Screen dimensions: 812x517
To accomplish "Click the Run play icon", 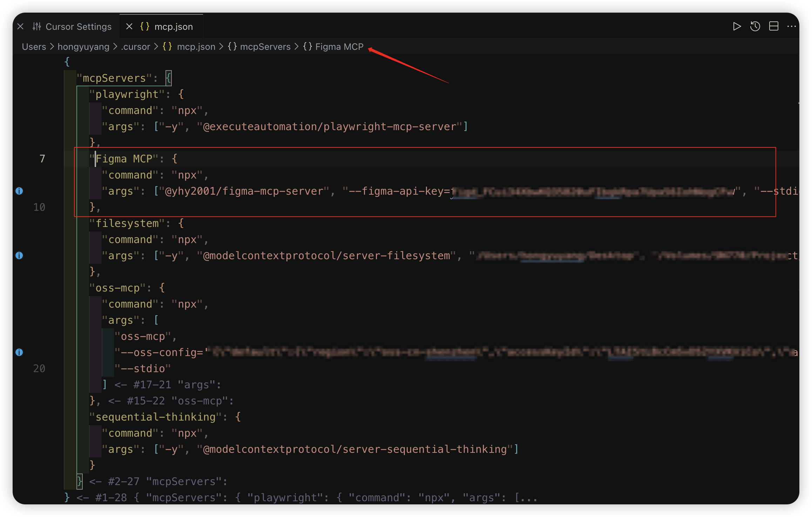I will [737, 27].
